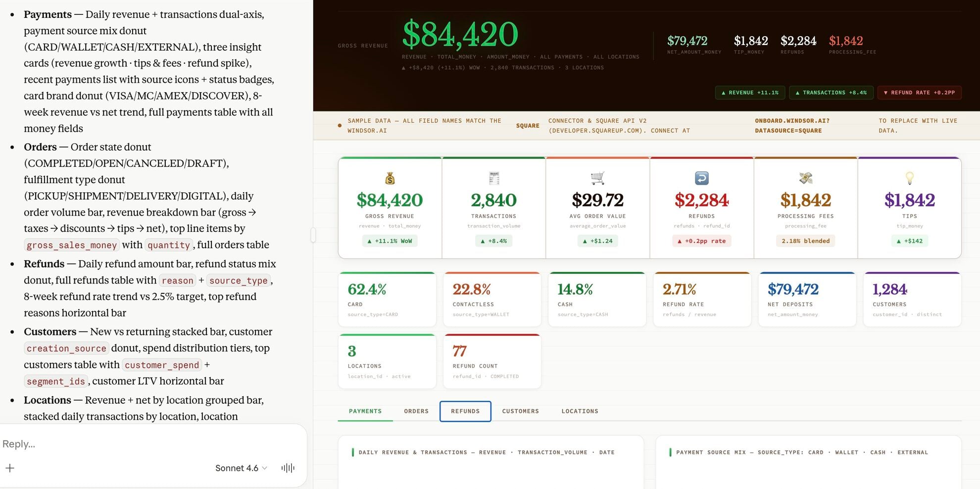Click the creation_source code tag
The height and width of the screenshot is (489, 980).
(66, 348)
